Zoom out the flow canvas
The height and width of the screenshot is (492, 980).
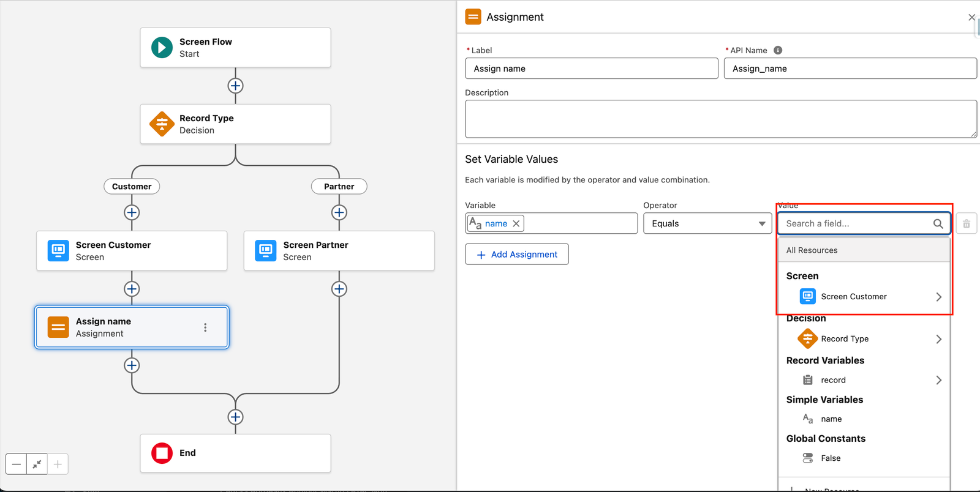coord(17,464)
